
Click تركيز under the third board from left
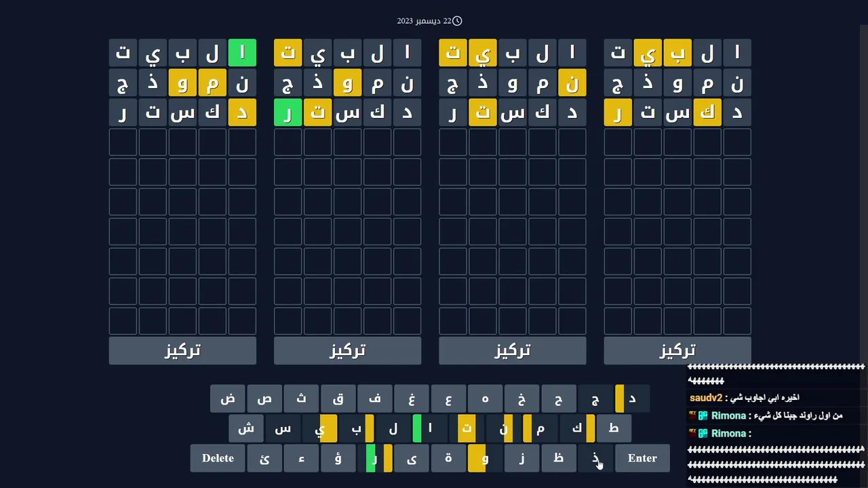512,350
